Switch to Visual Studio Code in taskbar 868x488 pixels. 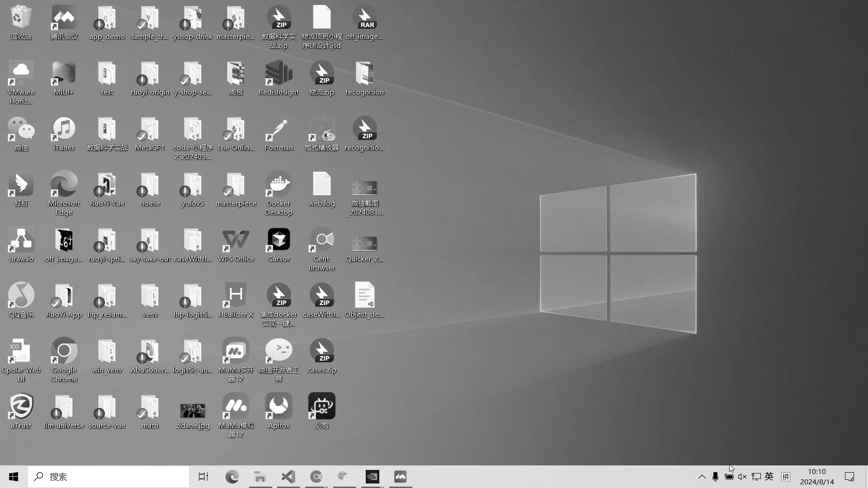tap(288, 477)
